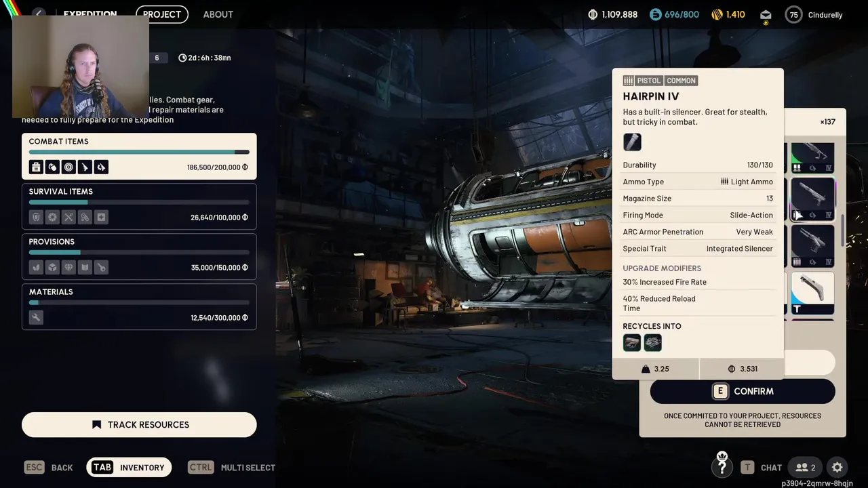Viewport: 868px width, 488px height.
Task: Click the player level 75 badge
Action: pos(793,15)
